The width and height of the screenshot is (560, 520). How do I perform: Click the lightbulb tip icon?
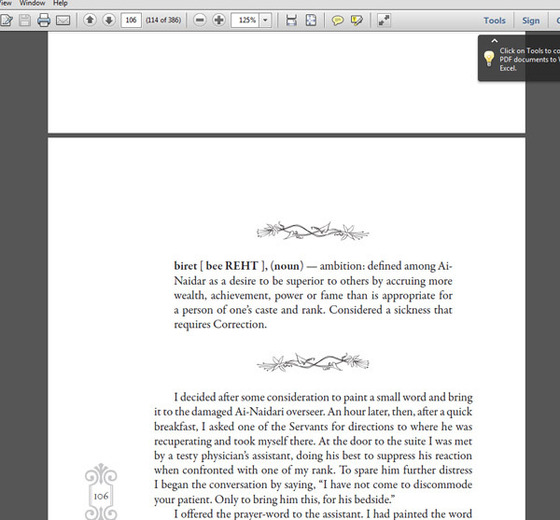pyautogui.click(x=489, y=58)
